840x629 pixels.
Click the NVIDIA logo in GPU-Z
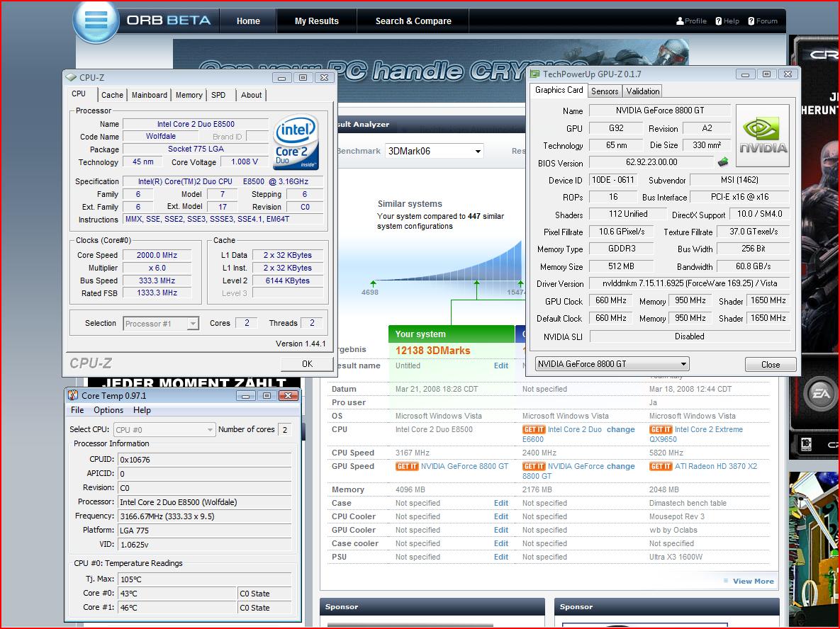click(x=762, y=137)
